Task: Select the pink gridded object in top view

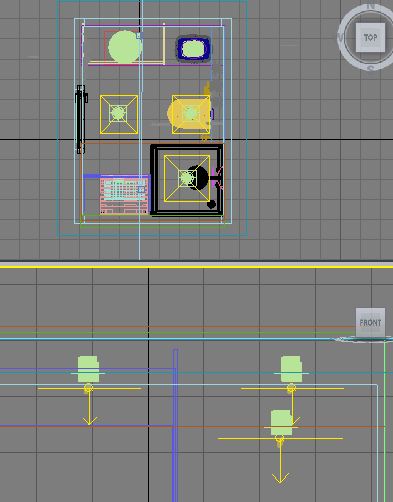Action: tap(124, 196)
